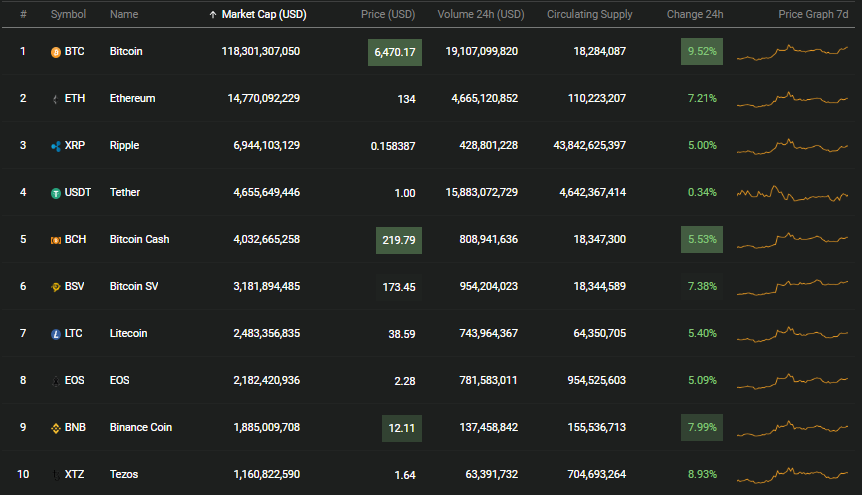The image size is (862, 495).
Task: Click the Tether USDT coin icon
Action: [56, 193]
